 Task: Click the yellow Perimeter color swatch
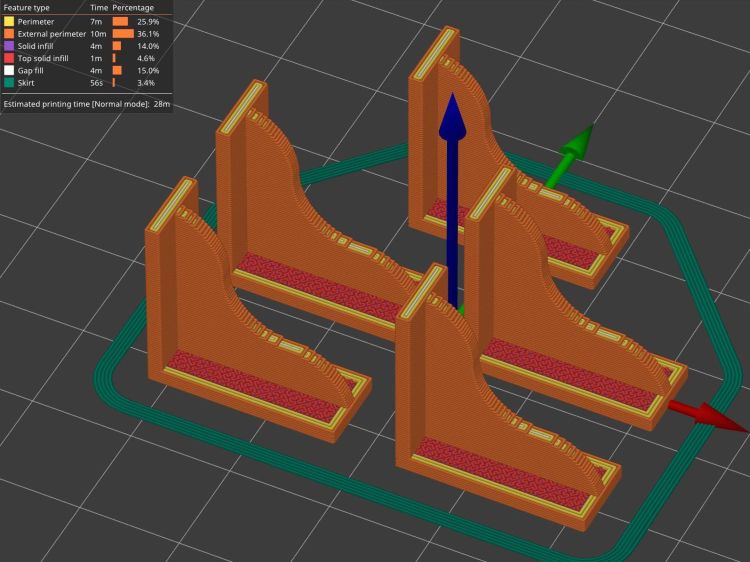[x=9, y=21]
